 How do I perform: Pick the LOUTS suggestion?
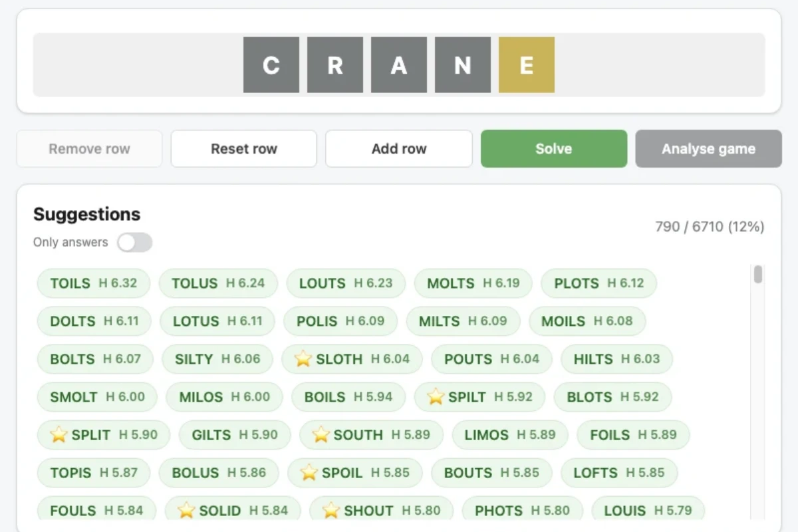(346, 283)
